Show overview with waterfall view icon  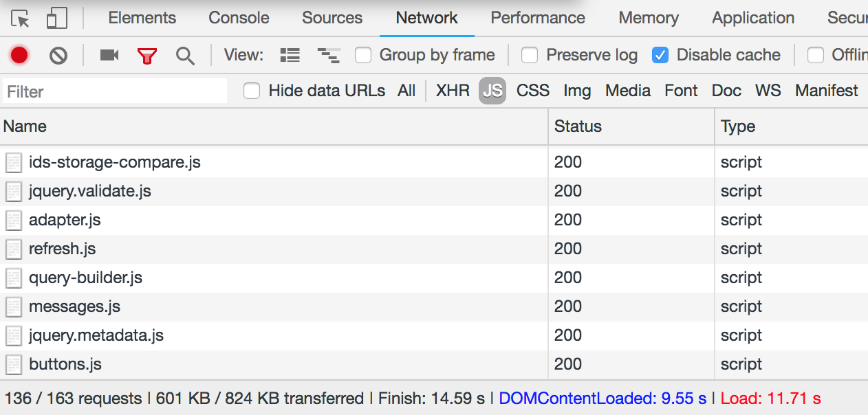tap(329, 55)
